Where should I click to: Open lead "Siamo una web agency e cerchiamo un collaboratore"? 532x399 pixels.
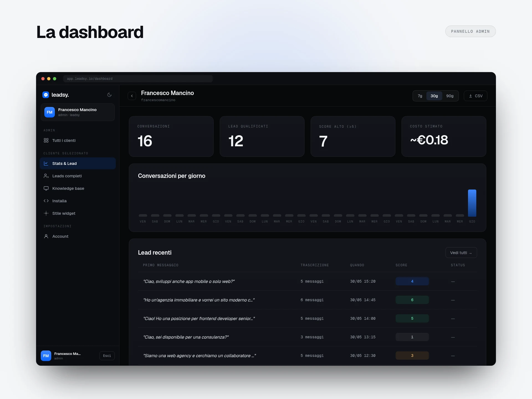(x=307, y=355)
